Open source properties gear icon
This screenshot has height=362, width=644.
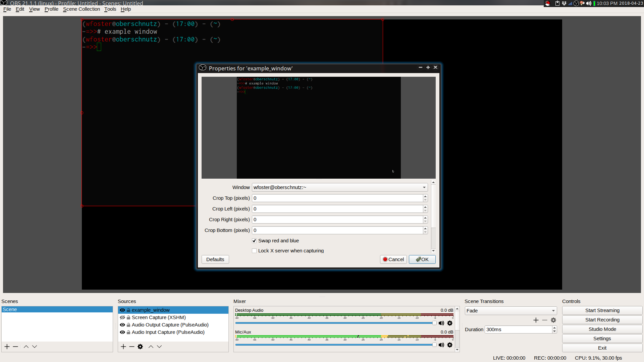[140, 347]
